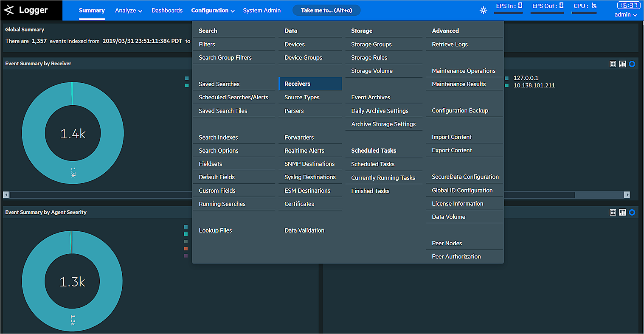The height and width of the screenshot is (334, 644).
Task: Click the orange legend swatch for Agent Severity
Action: 186,249
